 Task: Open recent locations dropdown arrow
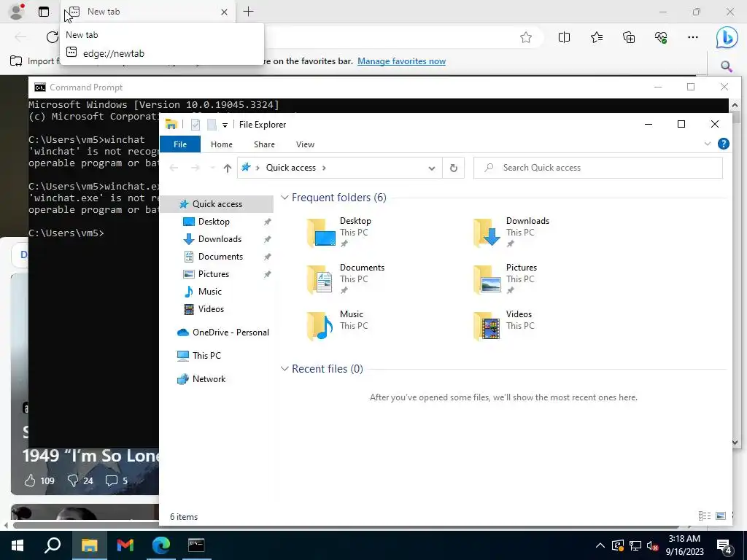(212, 168)
